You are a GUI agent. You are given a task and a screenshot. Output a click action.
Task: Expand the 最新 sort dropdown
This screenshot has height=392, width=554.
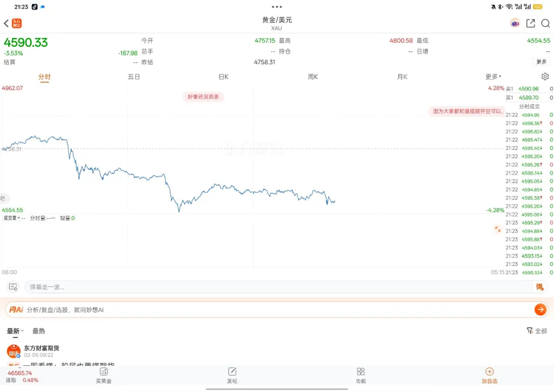coord(15,331)
